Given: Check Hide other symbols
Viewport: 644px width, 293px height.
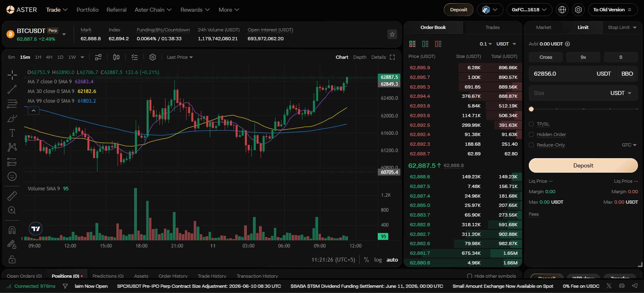Looking at the screenshot, I should (470, 276).
